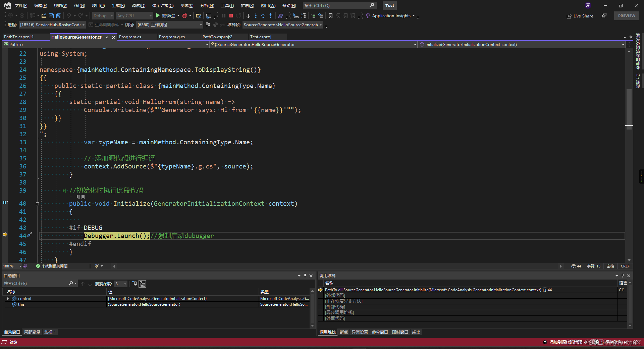644x349 pixels.
Task: Click the split editor icon above scrollbar
Action: pos(629,44)
